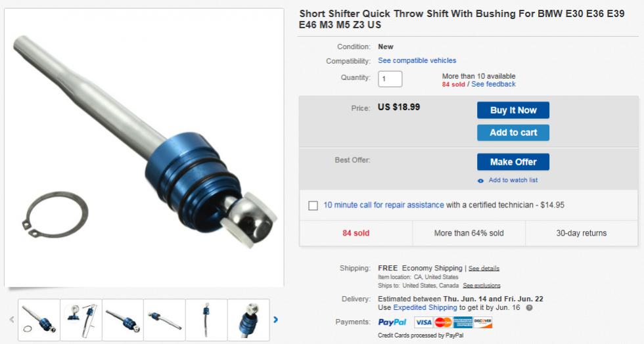Select the fourth small shifter thumbnail

[x=164, y=320]
